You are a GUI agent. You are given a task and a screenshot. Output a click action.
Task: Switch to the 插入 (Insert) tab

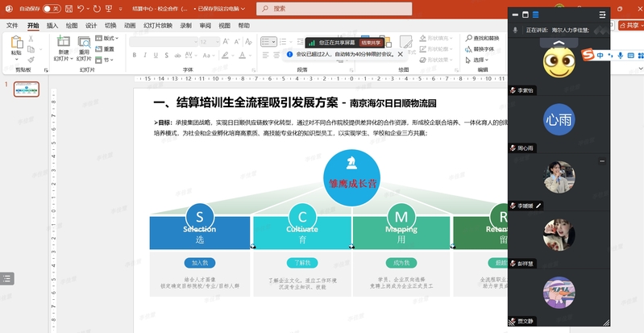point(52,26)
